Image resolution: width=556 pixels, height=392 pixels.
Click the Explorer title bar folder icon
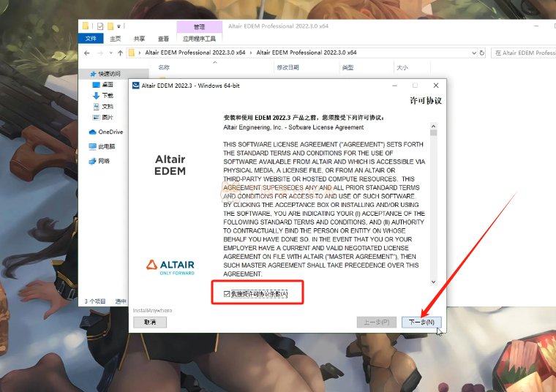[86, 26]
